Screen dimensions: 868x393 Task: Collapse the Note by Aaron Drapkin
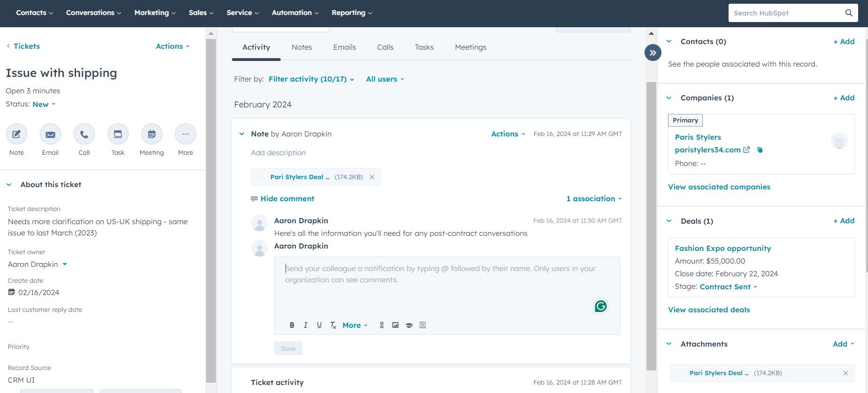(x=242, y=134)
